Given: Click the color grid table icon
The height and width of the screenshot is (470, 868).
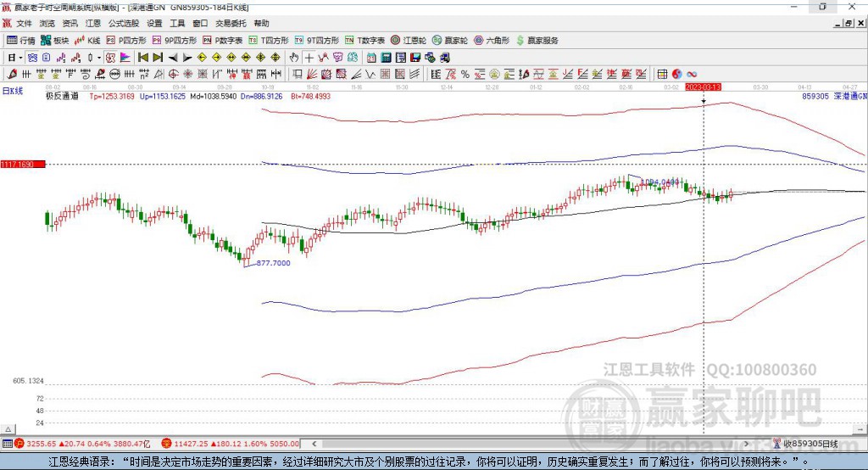Looking at the screenshot, I should [663, 74].
